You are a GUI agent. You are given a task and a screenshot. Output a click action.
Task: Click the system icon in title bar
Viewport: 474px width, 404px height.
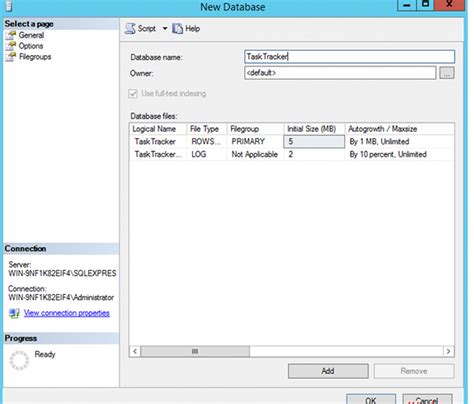[9, 6]
